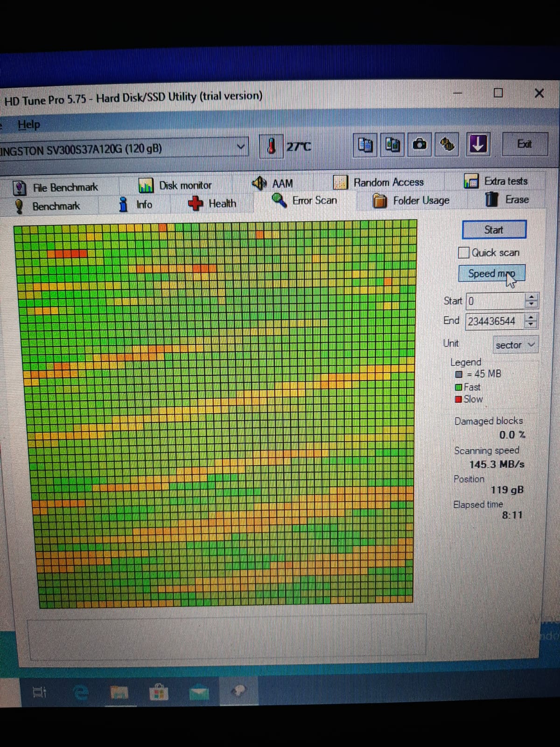Click the Damaged blocks value 0.0 %
The height and width of the screenshot is (747, 560).
[x=512, y=435]
